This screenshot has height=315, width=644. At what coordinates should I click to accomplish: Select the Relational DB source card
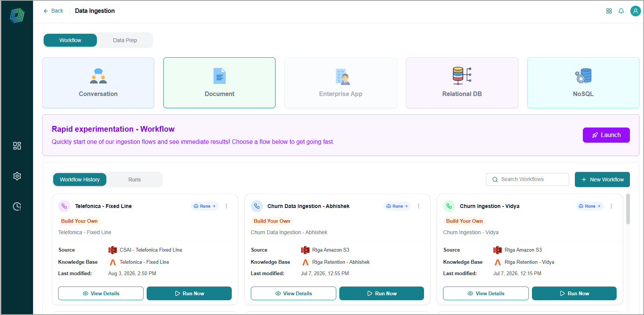(x=462, y=83)
